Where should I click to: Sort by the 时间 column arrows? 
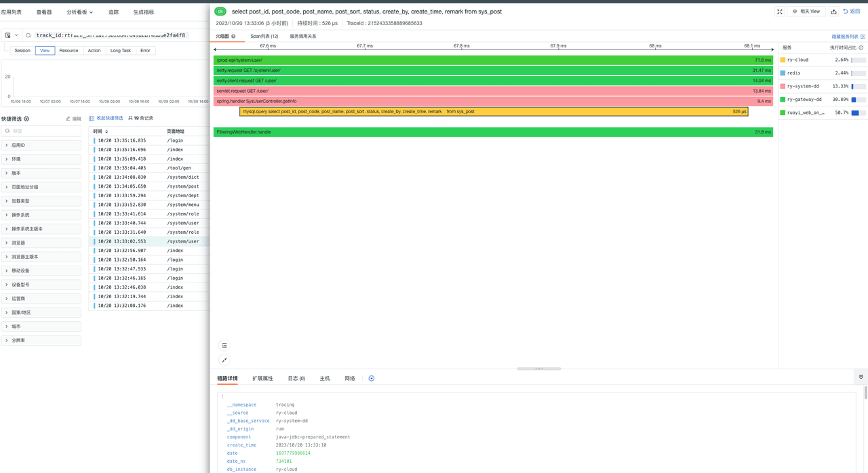(x=106, y=131)
